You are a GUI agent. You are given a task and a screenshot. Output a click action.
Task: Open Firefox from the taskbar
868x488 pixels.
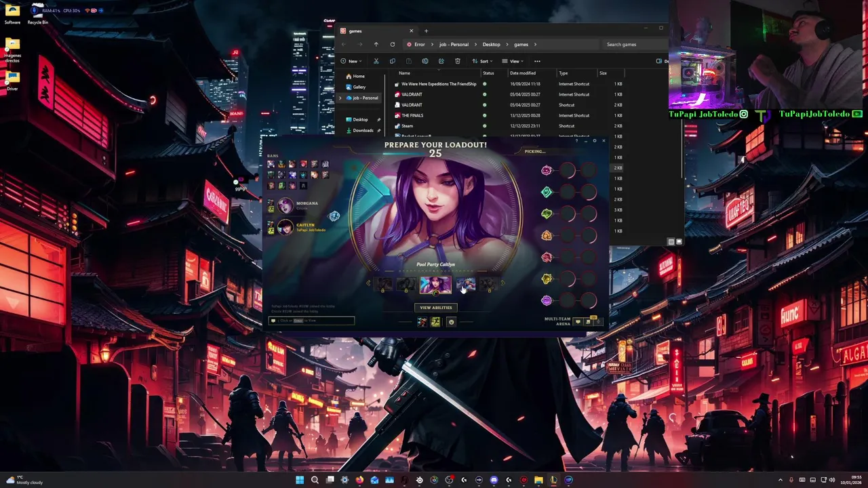coord(359,480)
